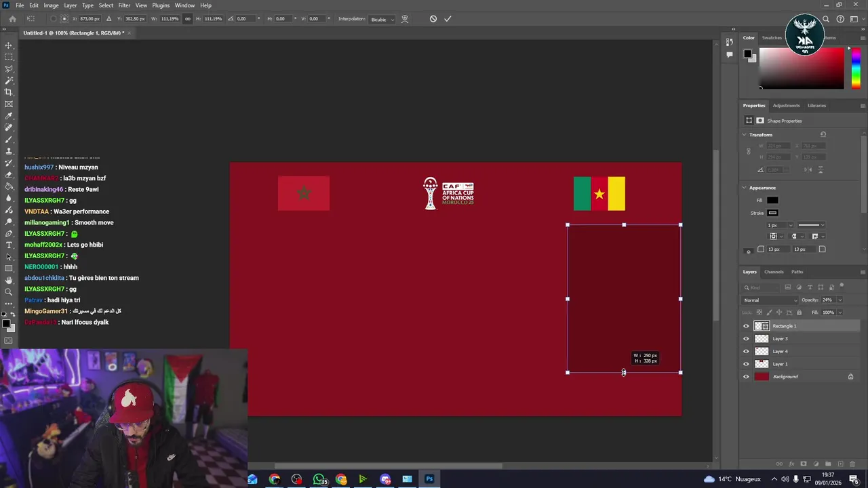This screenshot has width=868, height=488.
Task: Reset transform in Properties panel
Action: (x=823, y=134)
